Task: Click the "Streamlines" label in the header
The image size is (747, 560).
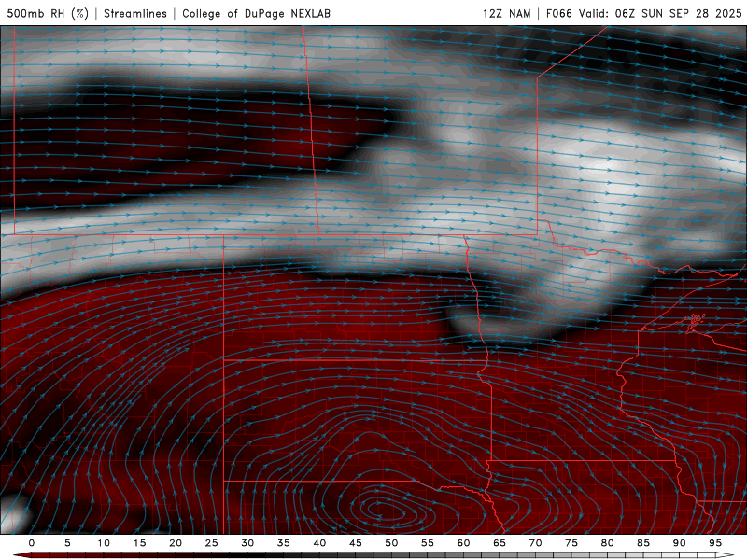Action: [x=135, y=13]
